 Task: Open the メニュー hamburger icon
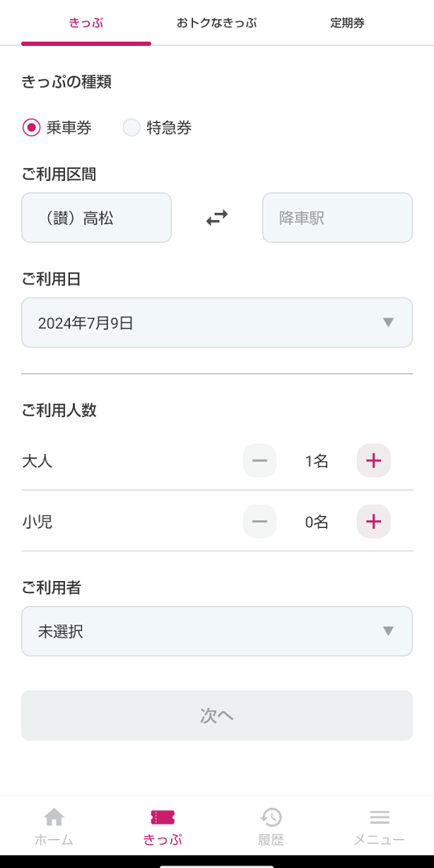click(379, 817)
